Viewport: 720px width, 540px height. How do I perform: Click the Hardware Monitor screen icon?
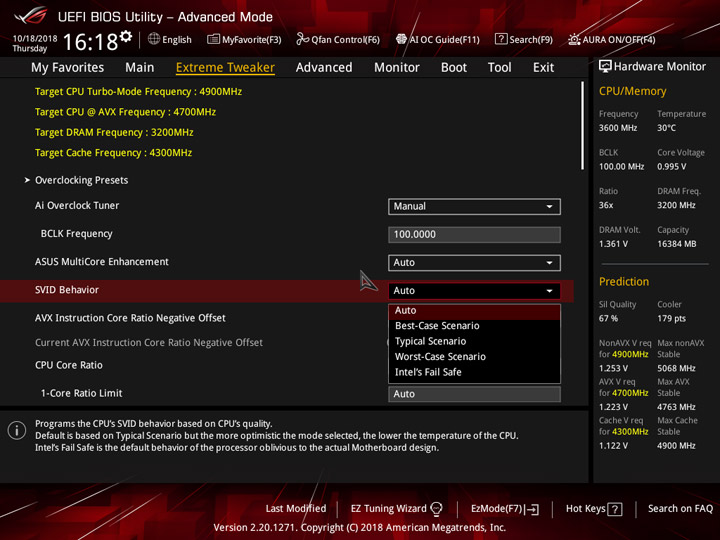point(605,67)
